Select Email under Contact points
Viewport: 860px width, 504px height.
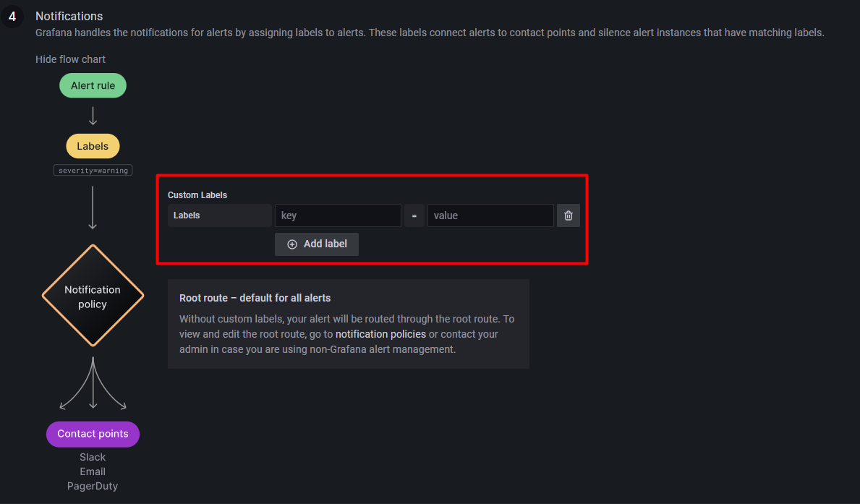tap(93, 471)
